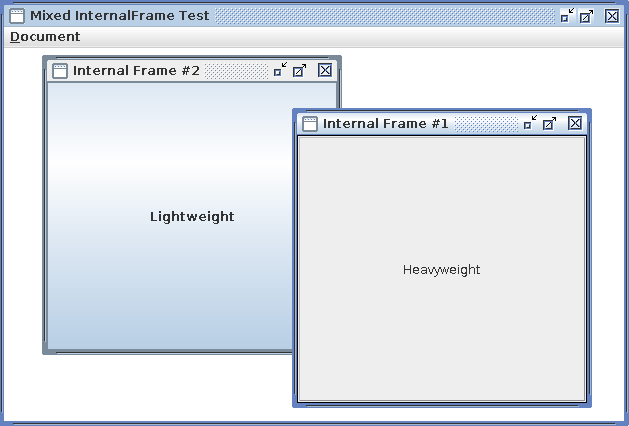This screenshot has width=629, height=426.
Task: Iconify Internal Frame #1
Action: [530, 123]
